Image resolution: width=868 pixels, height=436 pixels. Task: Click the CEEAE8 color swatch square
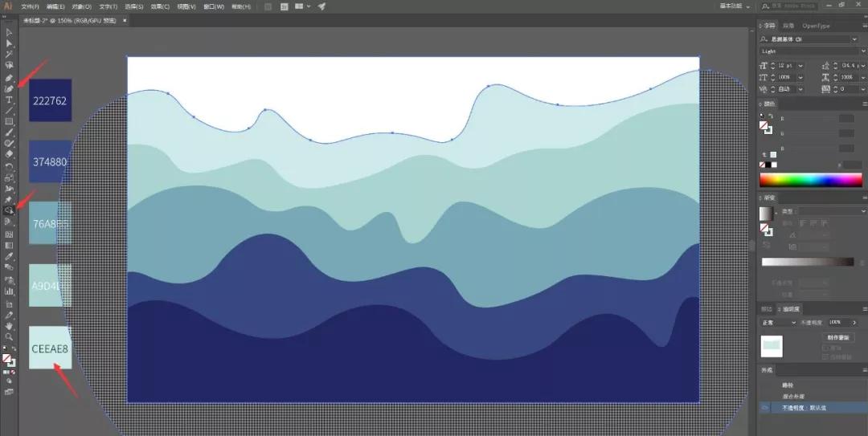[x=50, y=348]
